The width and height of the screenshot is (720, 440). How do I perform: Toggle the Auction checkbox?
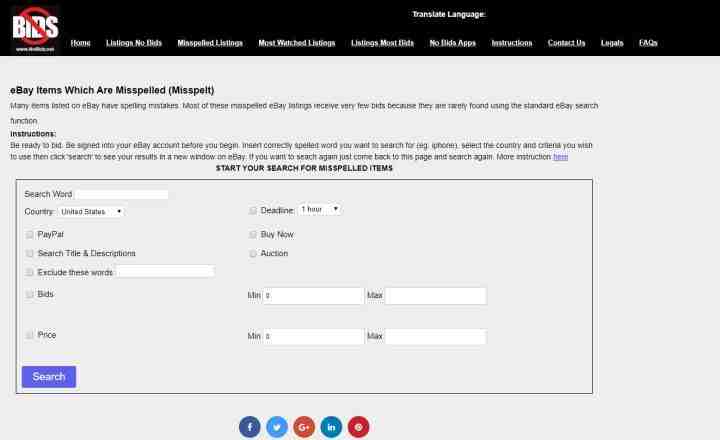click(253, 254)
